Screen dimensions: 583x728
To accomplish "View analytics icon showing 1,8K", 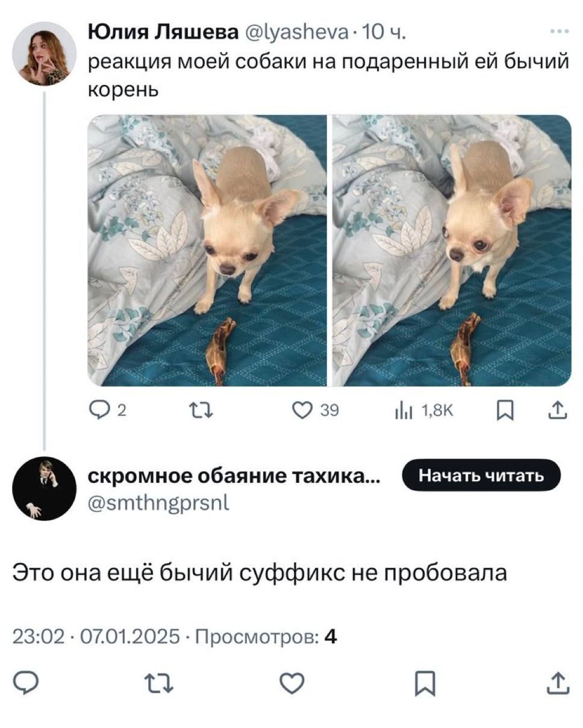I will click(x=423, y=411).
